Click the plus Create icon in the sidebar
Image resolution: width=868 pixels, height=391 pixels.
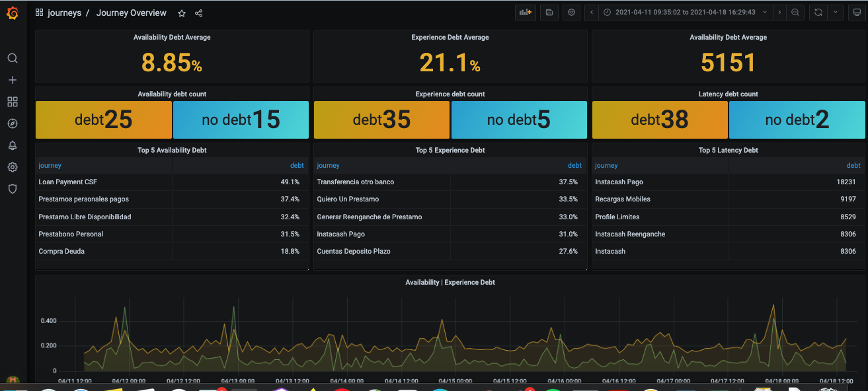click(x=13, y=80)
